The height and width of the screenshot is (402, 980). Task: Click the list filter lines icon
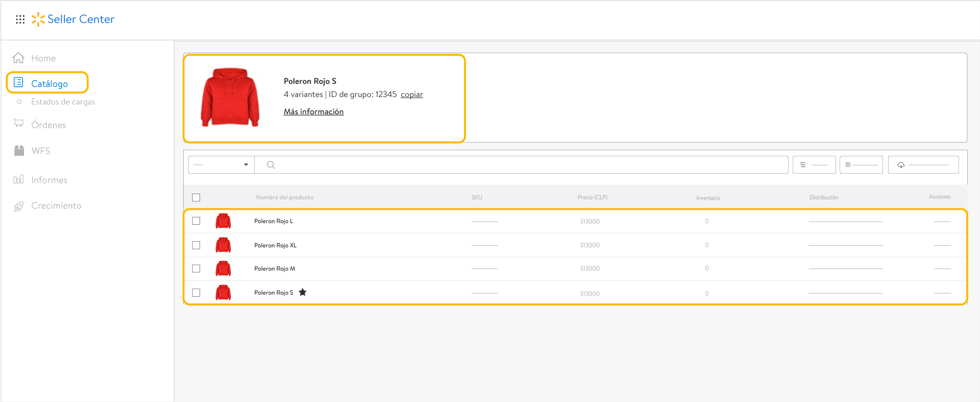pos(803,165)
